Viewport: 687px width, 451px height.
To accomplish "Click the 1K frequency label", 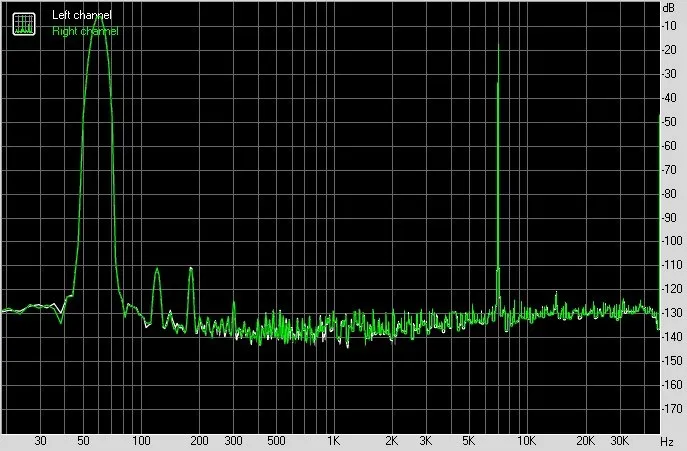I will pos(333,440).
